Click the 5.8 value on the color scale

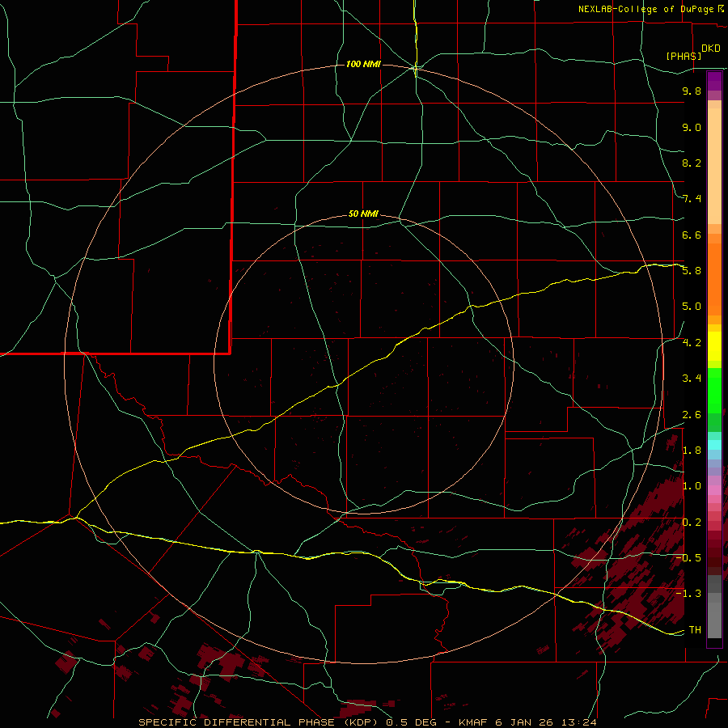click(x=692, y=270)
